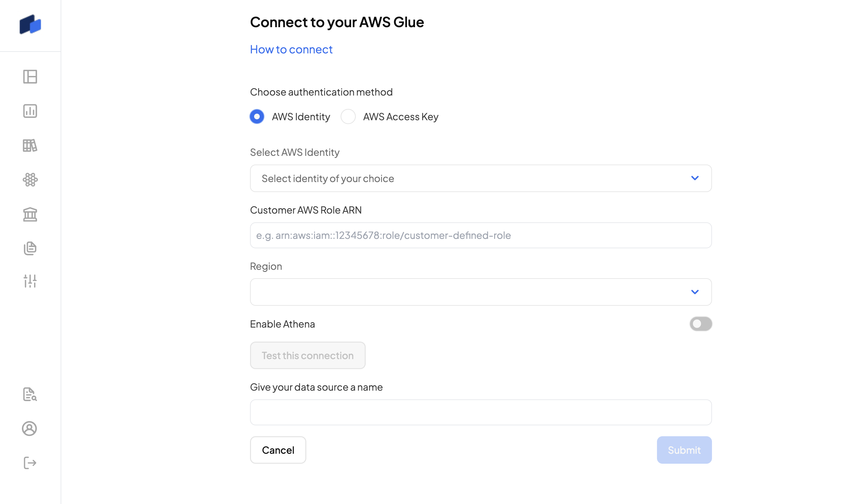This screenshot has width=842, height=504.
Task: Open the How to connect link
Action: click(x=291, y=50)
